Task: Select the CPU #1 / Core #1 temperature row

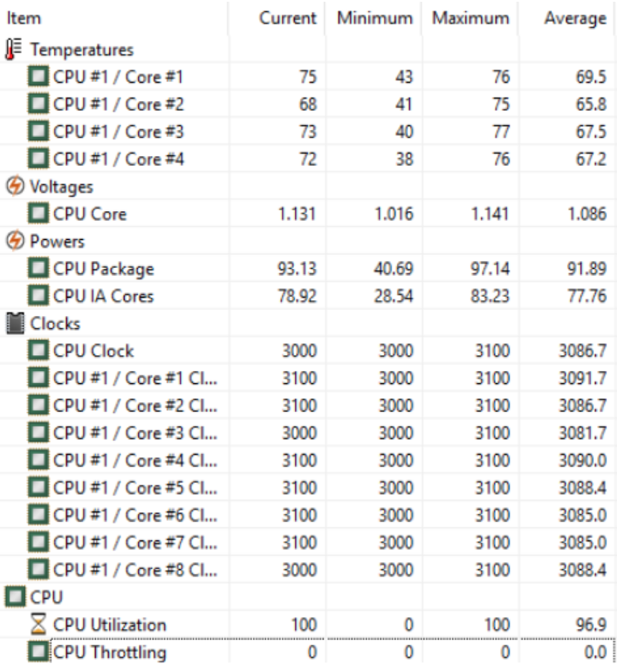Action: (118, 77)
